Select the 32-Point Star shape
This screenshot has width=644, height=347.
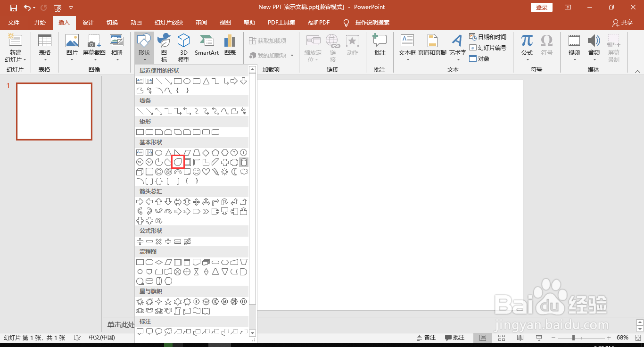coord(244,302)
